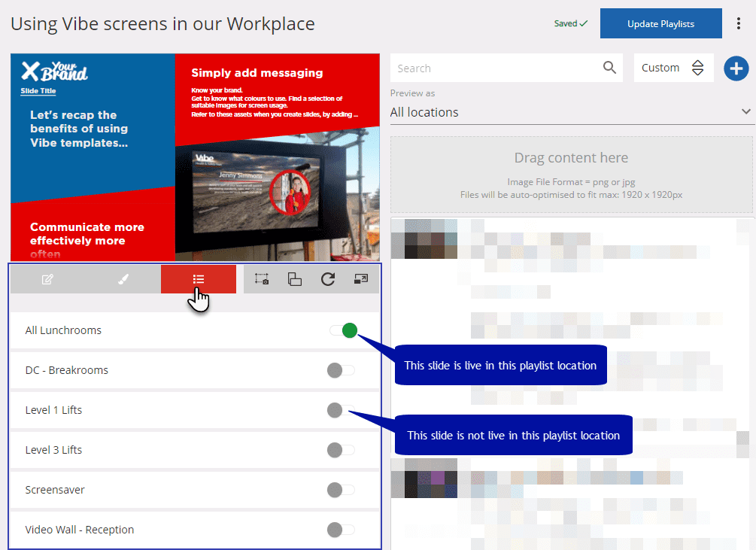This screenshot has height=550, width=756.
Task: Click the 'Level 1 Lifts' playlist name
Action: coord(54,410)
